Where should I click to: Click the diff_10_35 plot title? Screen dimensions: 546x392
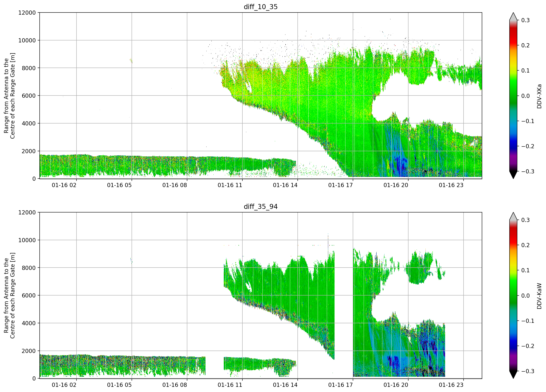click(x=261, y=7)
